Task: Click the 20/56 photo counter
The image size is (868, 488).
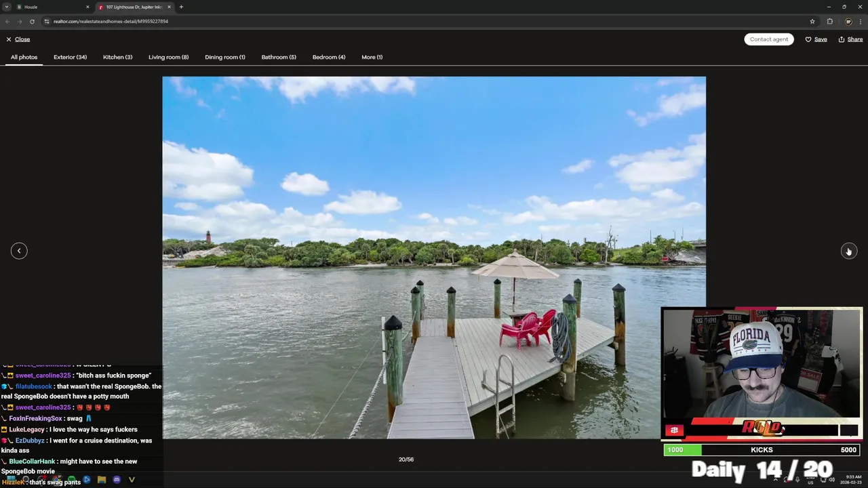Action: click(x=406, y=460)
